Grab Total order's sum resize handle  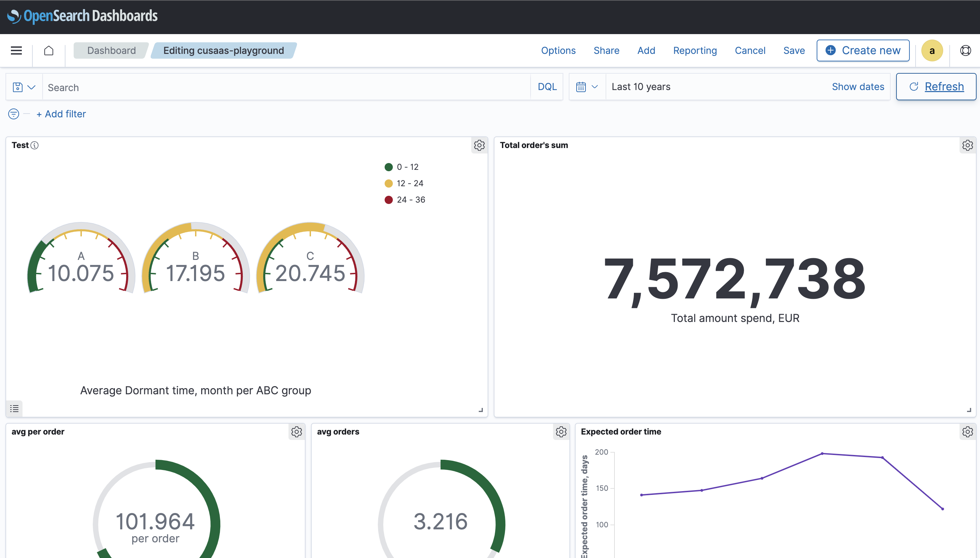[969, 410]
